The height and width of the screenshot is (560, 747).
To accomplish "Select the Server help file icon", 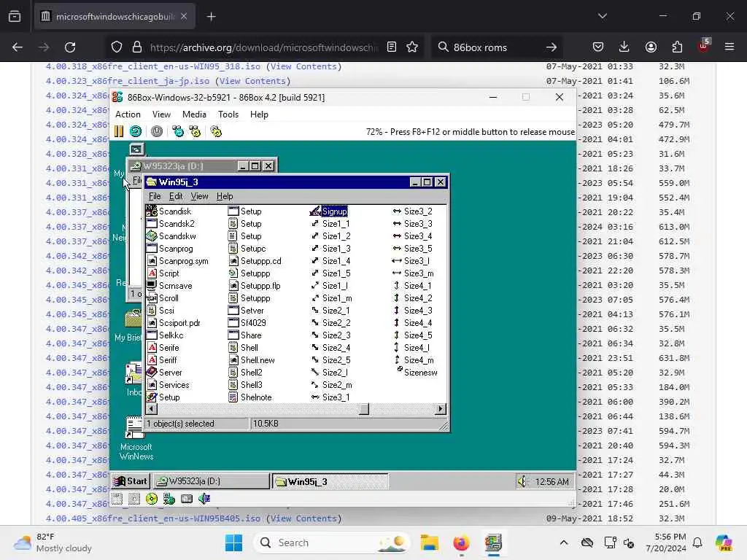I will [x=164, y=372].
